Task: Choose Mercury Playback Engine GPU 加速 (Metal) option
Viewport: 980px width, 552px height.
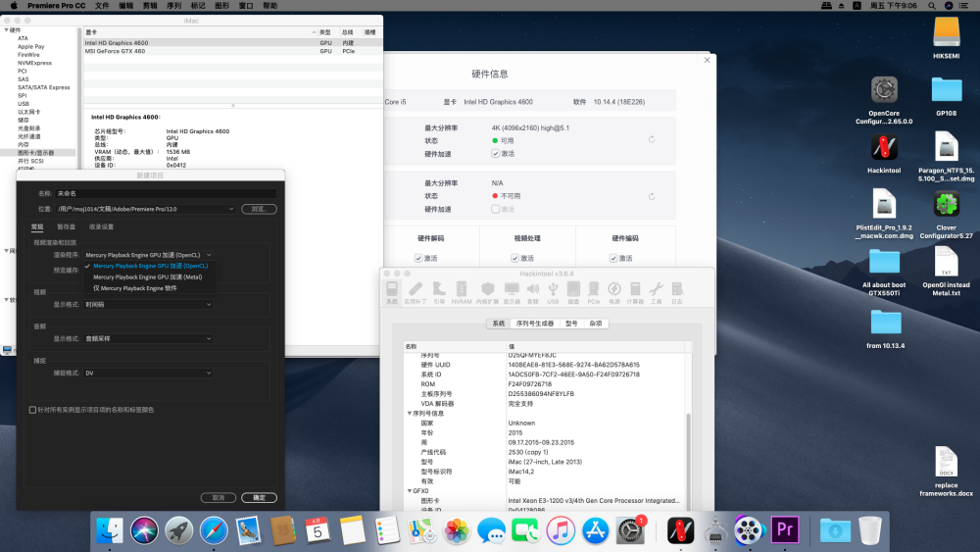Action: 148,276
